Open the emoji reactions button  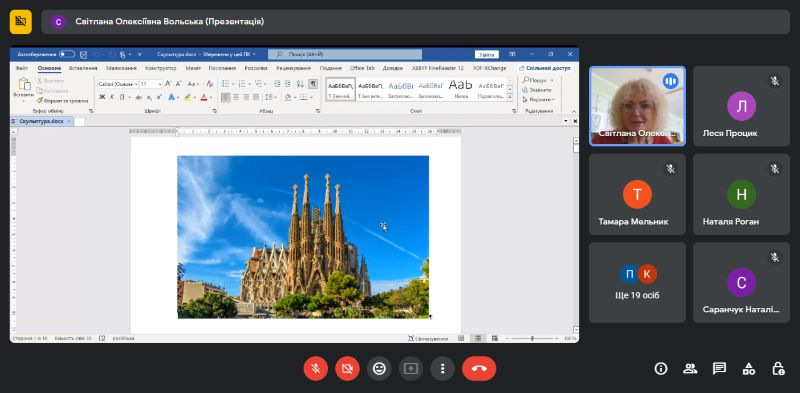[x=379, y=369]
